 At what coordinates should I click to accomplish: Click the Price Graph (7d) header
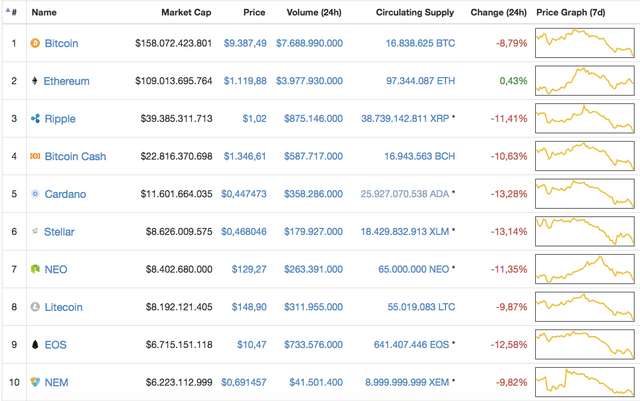point(571,12)
